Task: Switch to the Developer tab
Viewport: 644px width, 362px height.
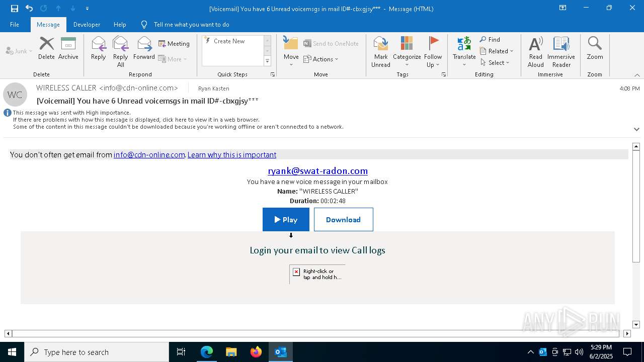Action: 87,24
